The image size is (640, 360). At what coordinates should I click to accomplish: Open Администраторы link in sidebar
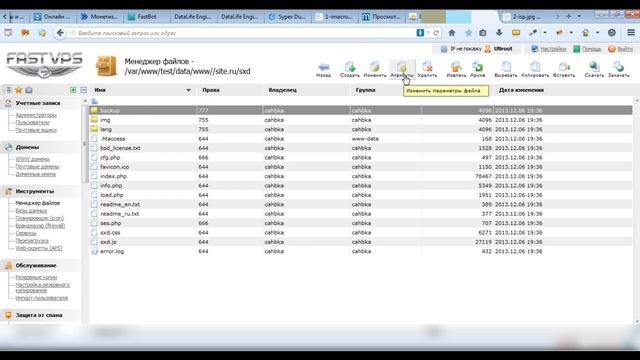tap(36, 115)
